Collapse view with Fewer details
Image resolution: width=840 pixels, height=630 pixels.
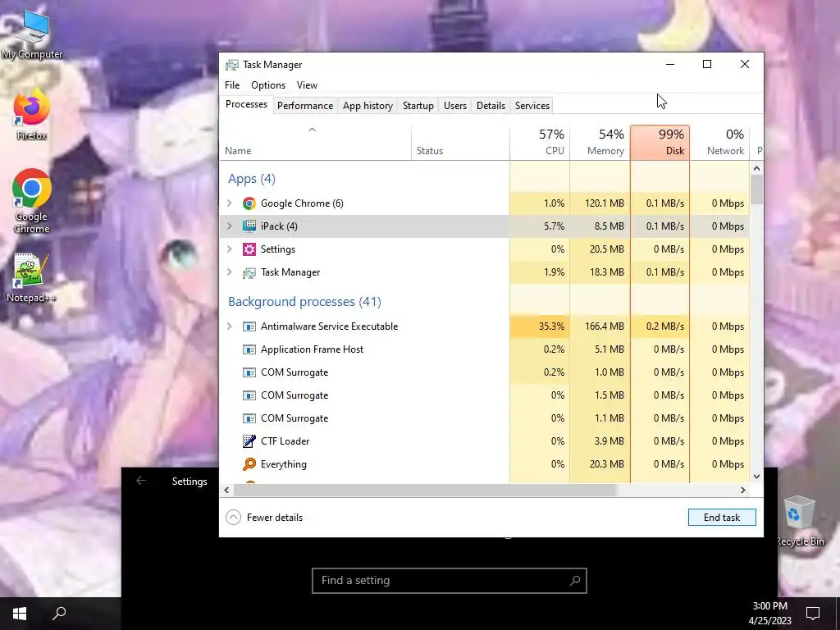(x=265, y=518)
